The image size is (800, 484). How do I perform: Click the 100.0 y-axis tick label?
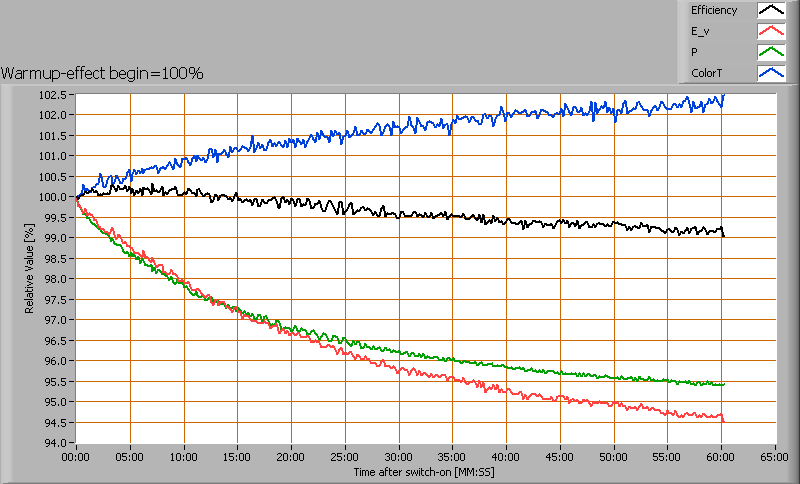(x=54, y=197)
